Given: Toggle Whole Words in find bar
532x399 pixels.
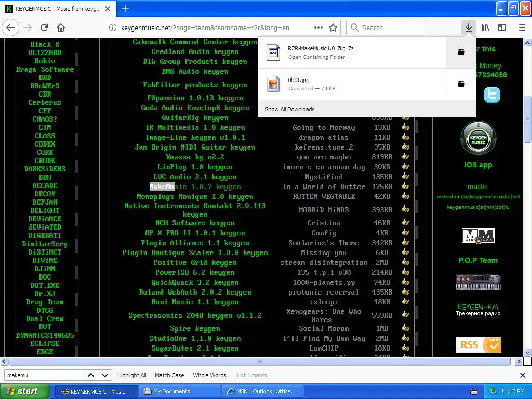Looking at the screenshot, I should 209,375.
